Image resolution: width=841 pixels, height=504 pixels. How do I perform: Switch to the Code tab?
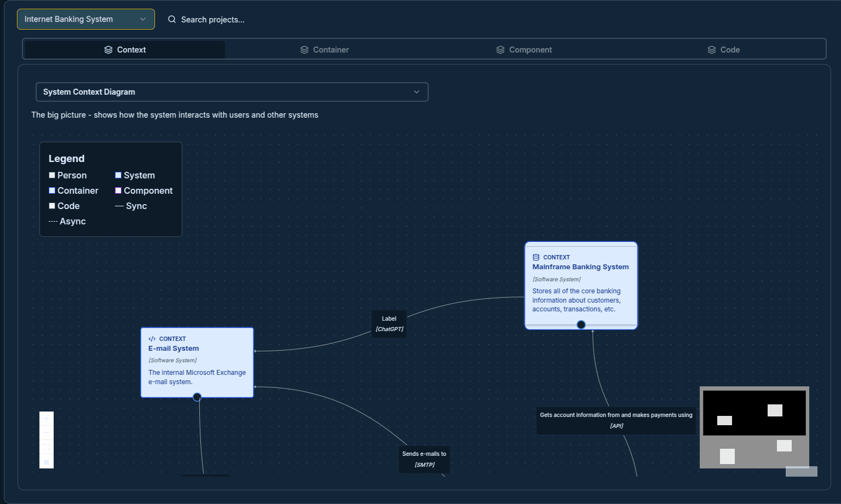tap(724, 49)
